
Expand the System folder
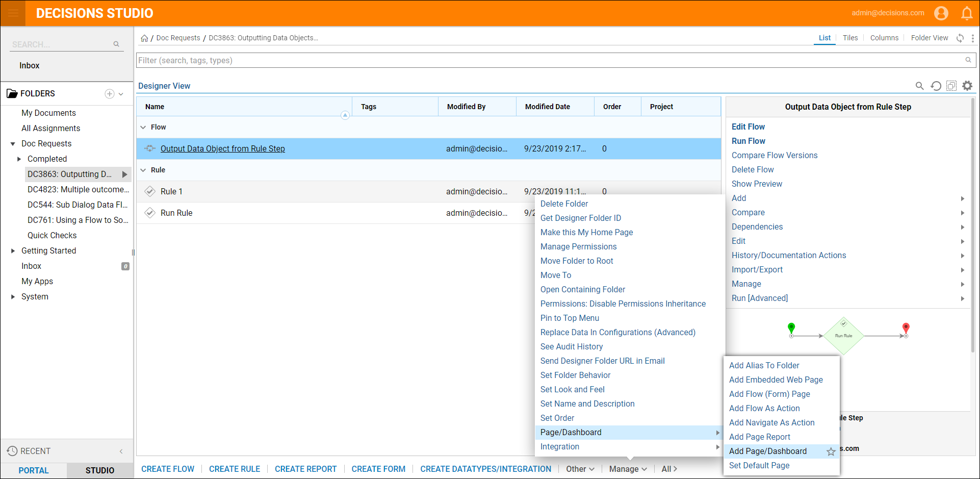(13, 297)
